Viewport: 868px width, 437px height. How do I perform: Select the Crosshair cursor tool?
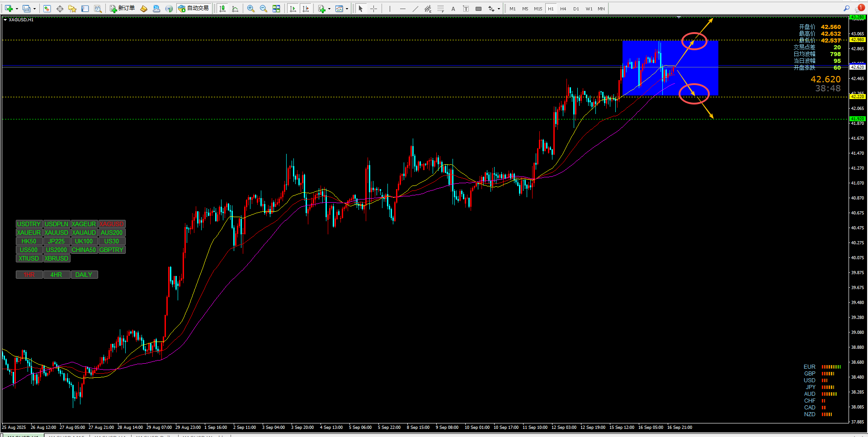[373, 9]
